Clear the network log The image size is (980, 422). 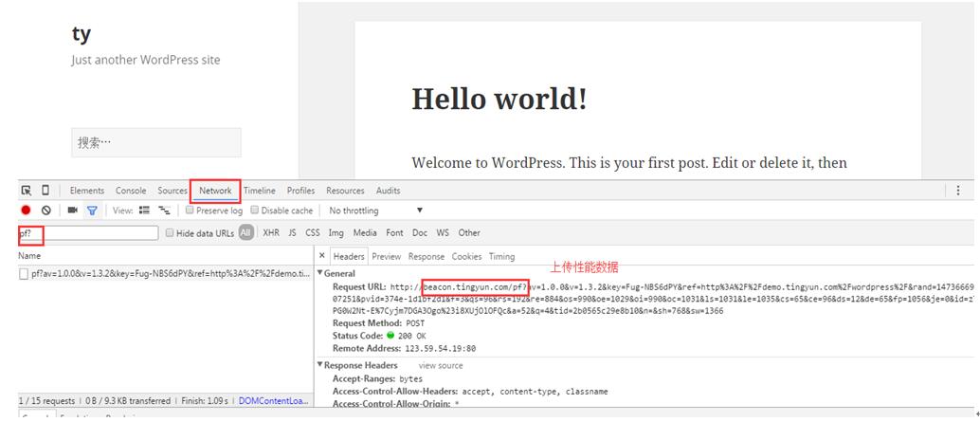click(45, 211)
